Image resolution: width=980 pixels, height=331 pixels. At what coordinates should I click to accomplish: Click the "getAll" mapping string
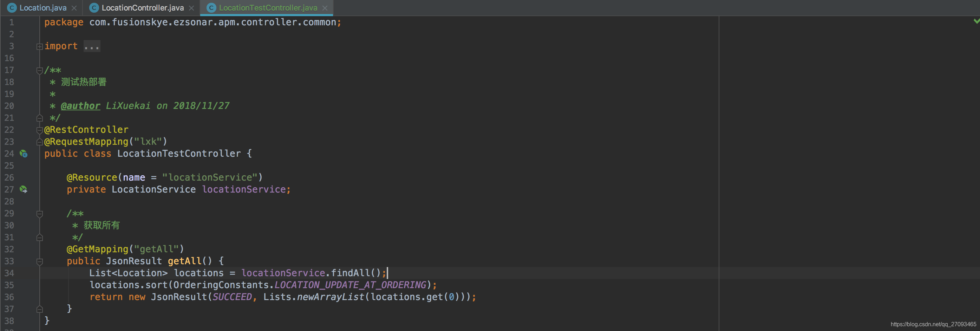click(x=156, y=249)
